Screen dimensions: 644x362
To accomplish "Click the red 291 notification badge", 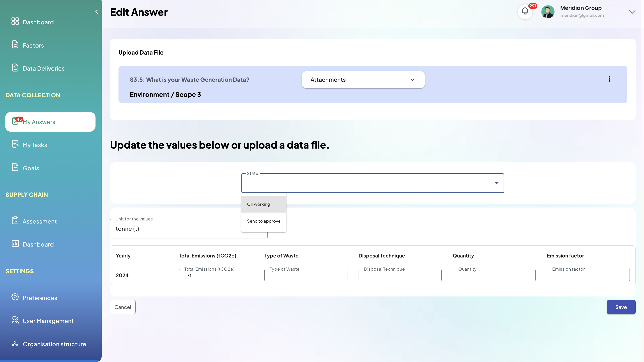I will click(533, 6).
